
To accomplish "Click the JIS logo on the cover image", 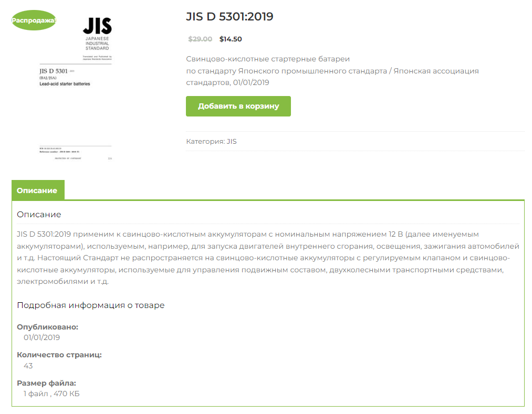I will coord(97,26).
